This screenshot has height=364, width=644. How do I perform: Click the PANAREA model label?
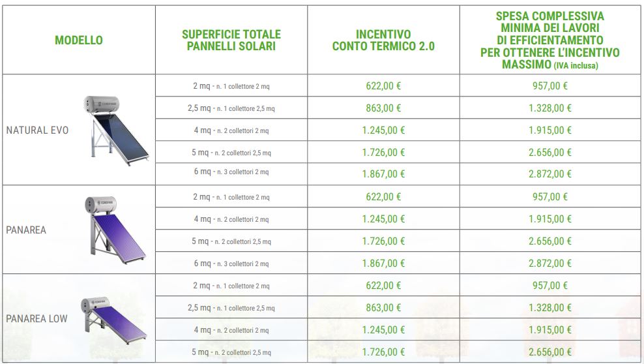pos(26,230)
